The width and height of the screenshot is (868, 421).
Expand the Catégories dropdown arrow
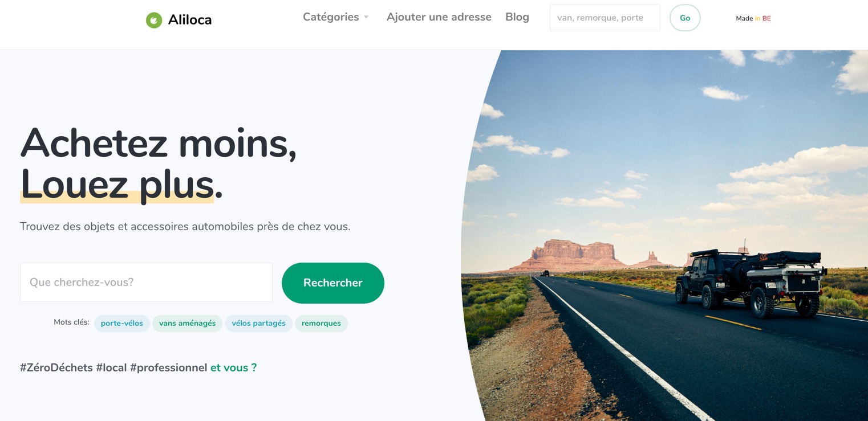click(366, 18)
